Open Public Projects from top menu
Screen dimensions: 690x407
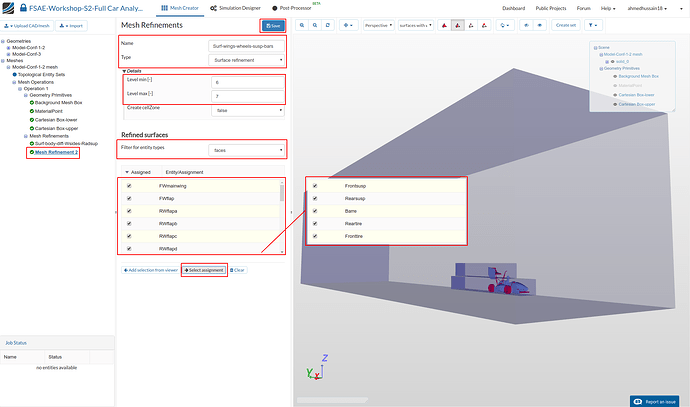[551, 8]
